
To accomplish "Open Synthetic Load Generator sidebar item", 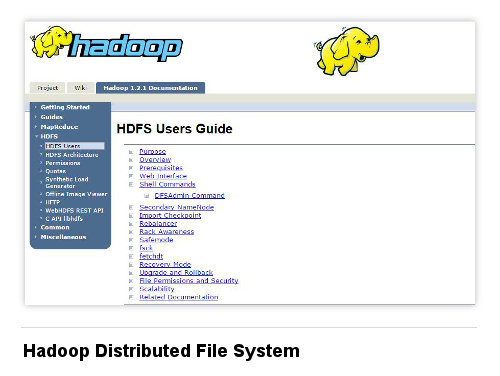I will pos(67,183).
